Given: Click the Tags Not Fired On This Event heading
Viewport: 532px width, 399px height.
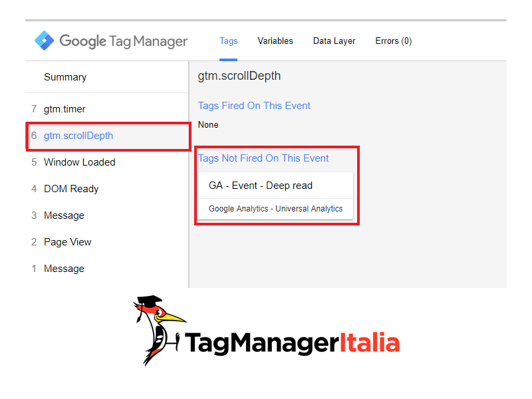Looking at the screenshot, I should (x=263, y=158).
